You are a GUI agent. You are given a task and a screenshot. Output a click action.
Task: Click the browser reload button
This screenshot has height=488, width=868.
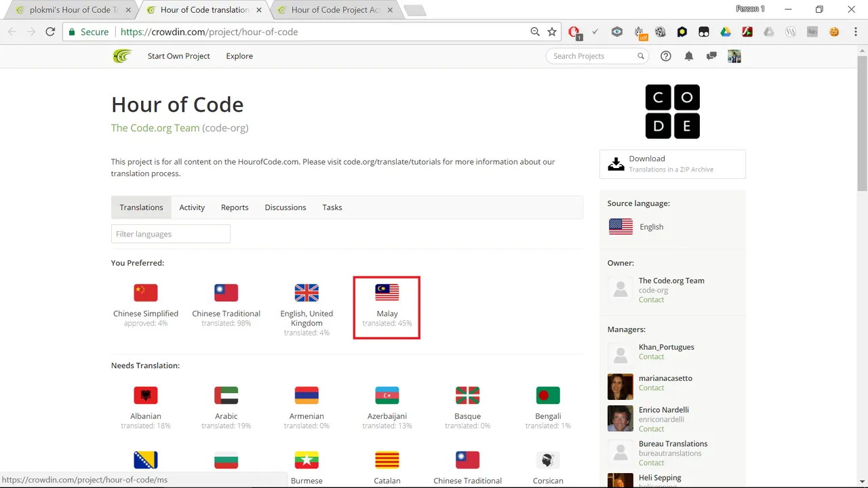[50, 32]
